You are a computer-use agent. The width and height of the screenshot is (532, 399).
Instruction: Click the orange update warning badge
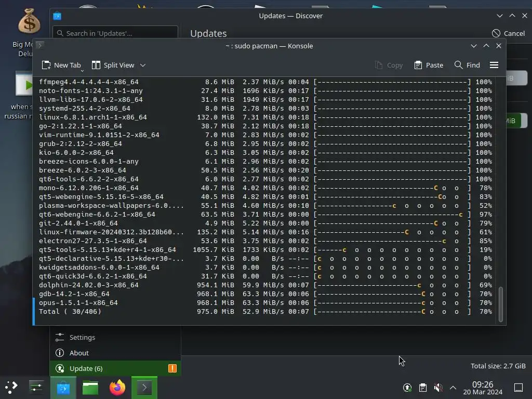click(172, 368)
